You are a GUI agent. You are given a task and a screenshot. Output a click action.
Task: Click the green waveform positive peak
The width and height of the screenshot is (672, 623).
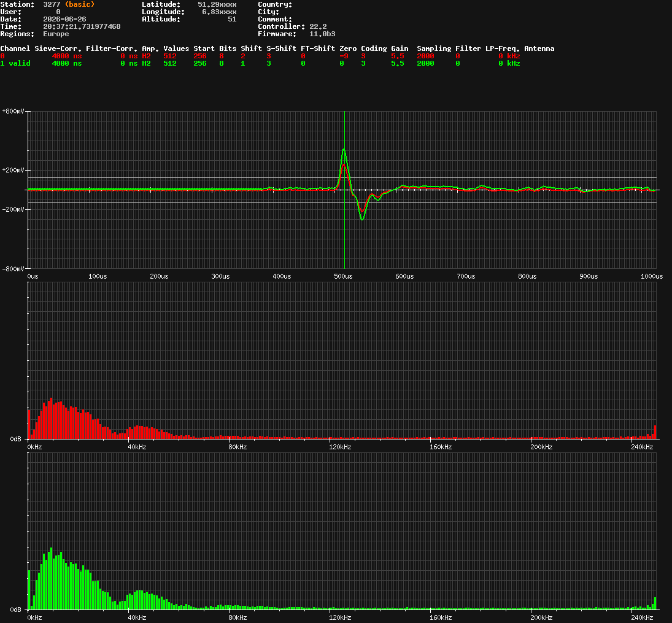(344, 150)
